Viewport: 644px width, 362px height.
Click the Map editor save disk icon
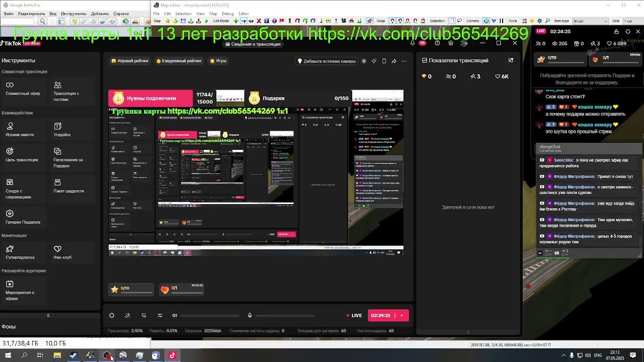click(183, 21)
